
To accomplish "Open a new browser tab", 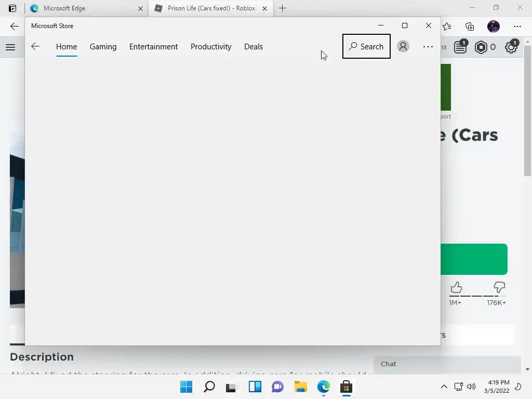I will pyautogui.click(x=282, y=8).
